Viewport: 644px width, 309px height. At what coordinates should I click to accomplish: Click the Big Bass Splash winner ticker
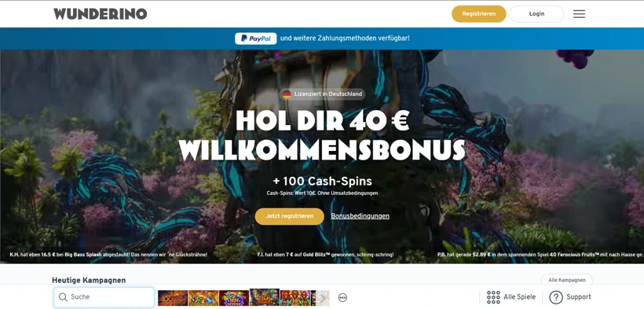tap(108, 255)
